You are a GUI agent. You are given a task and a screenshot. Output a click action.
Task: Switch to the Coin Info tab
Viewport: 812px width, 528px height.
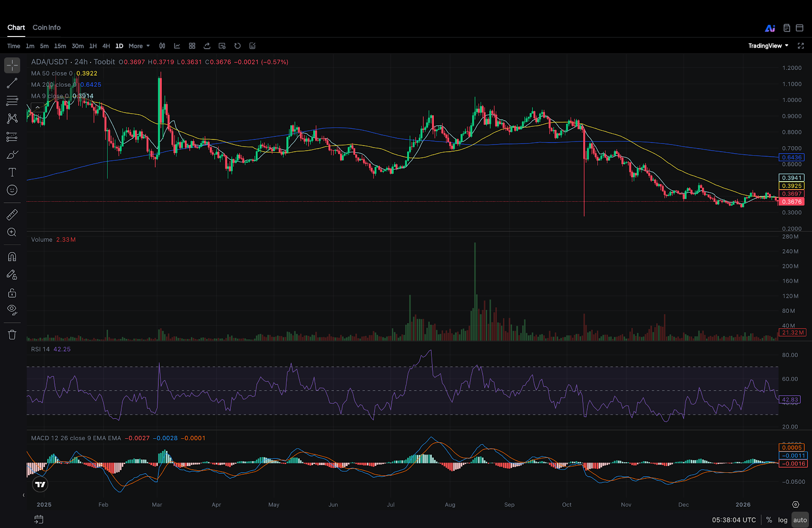click(47, 27)
